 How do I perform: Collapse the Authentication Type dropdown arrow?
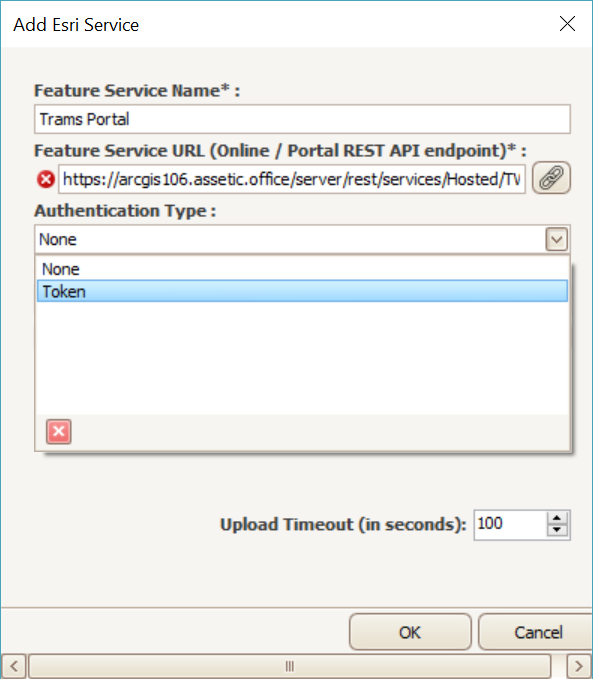(x=557, y=239)
